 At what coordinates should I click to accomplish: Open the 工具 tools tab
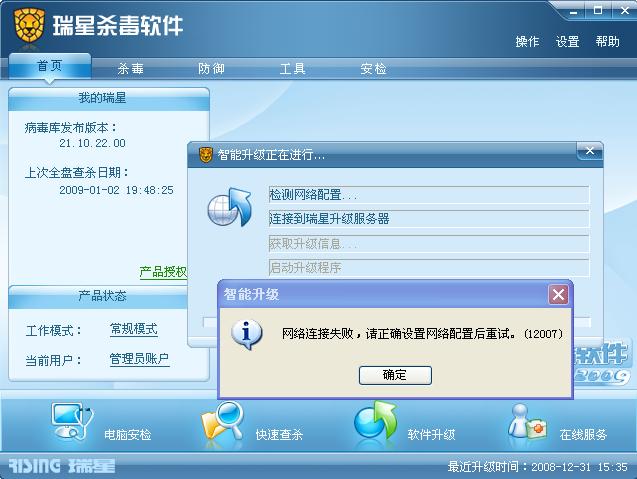[292, 69]
